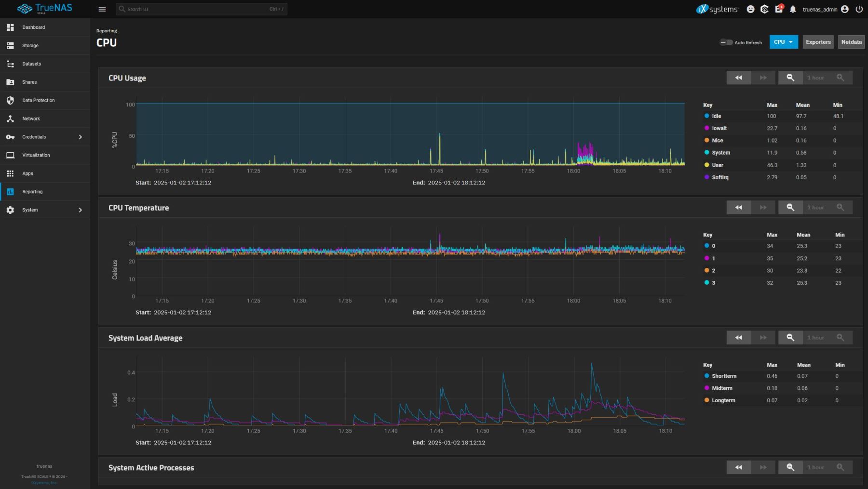Click the Exporters button
868x489 pixels.
coord(818,42)
